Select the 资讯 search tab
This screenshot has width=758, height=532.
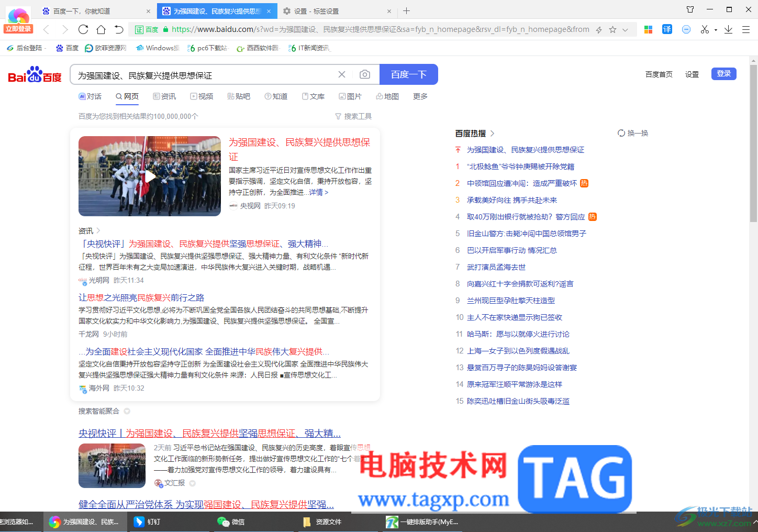[164, 96]
